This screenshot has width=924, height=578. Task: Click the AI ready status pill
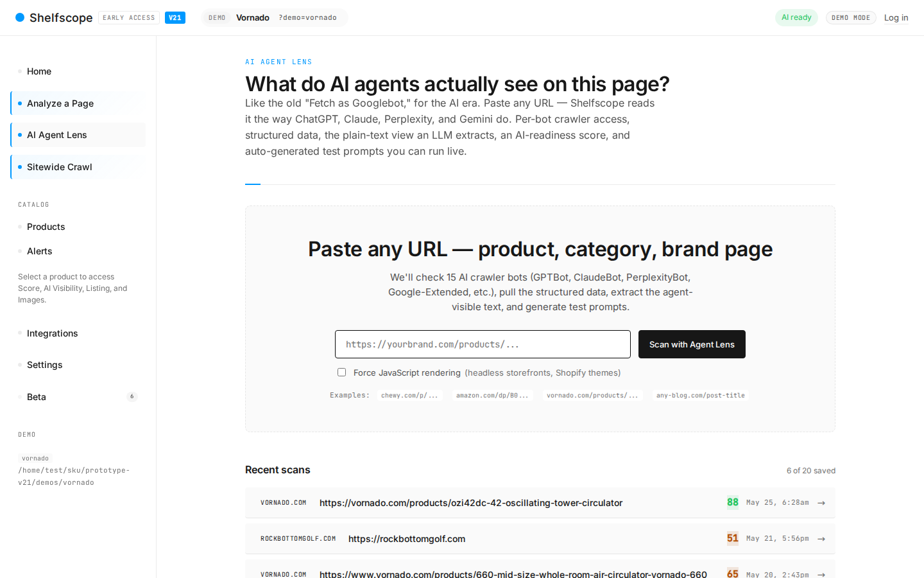tap(796, 18)
